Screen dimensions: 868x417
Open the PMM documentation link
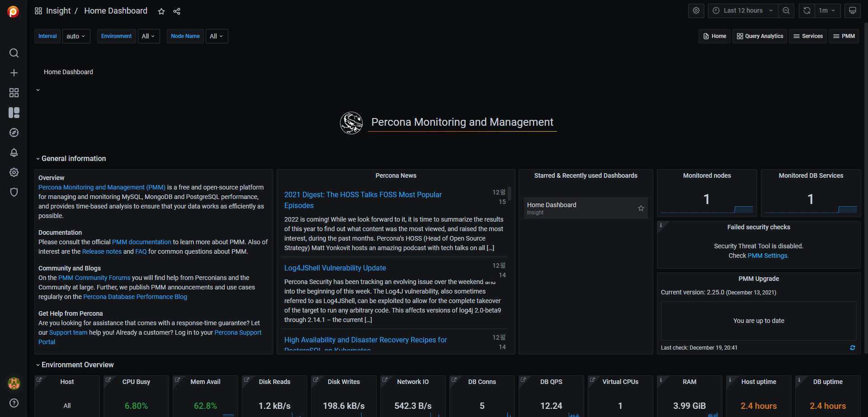click(142, 242)
